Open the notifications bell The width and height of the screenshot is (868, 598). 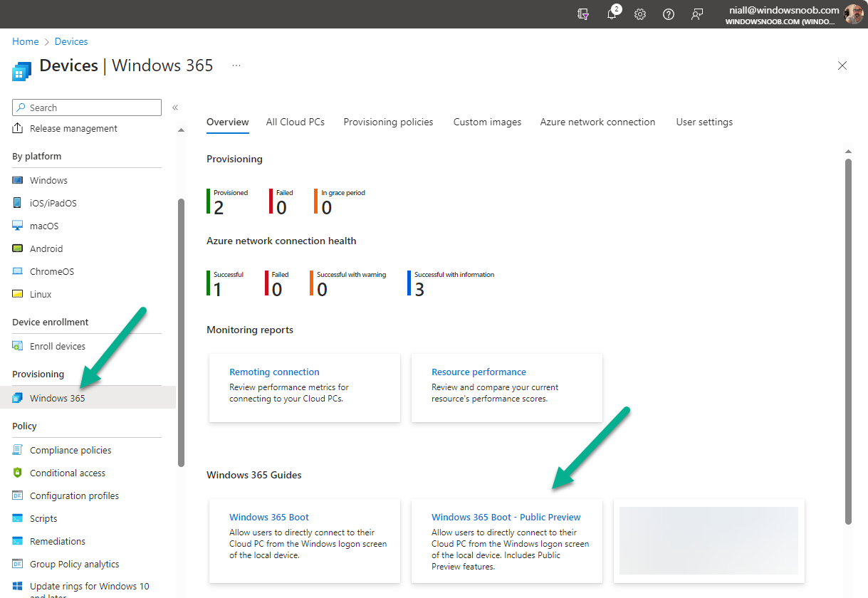[612, 14]
